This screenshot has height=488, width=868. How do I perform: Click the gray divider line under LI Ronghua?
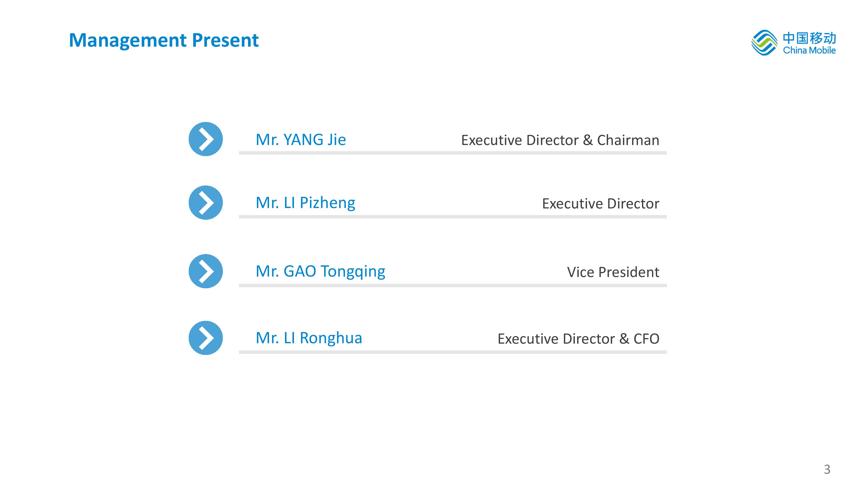[x=453, y=352]
